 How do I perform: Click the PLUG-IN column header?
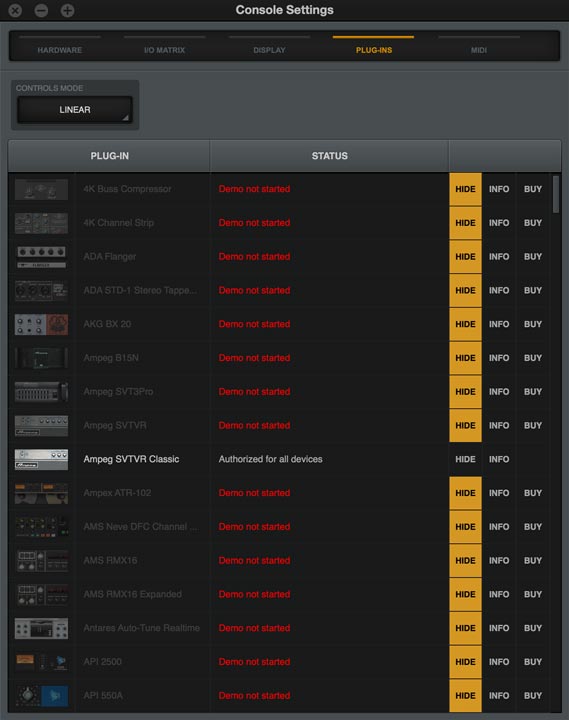pos(109,156)
